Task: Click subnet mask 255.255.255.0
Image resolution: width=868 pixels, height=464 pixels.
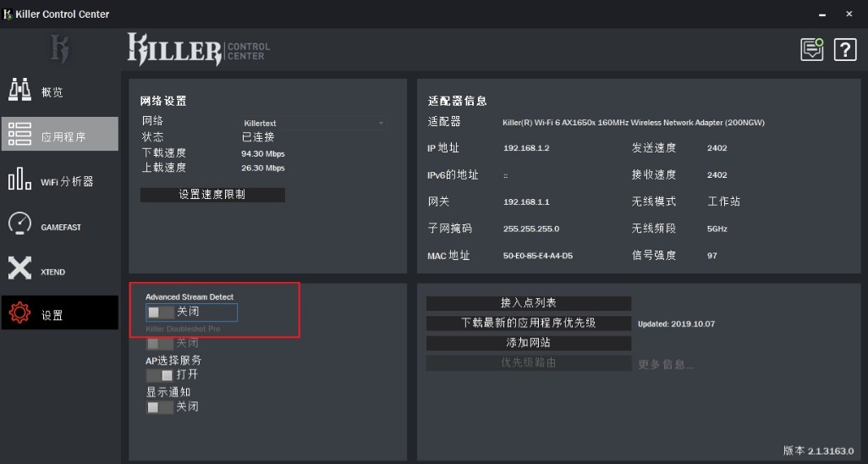Action: pyautogui.click(x=531, y=229)
